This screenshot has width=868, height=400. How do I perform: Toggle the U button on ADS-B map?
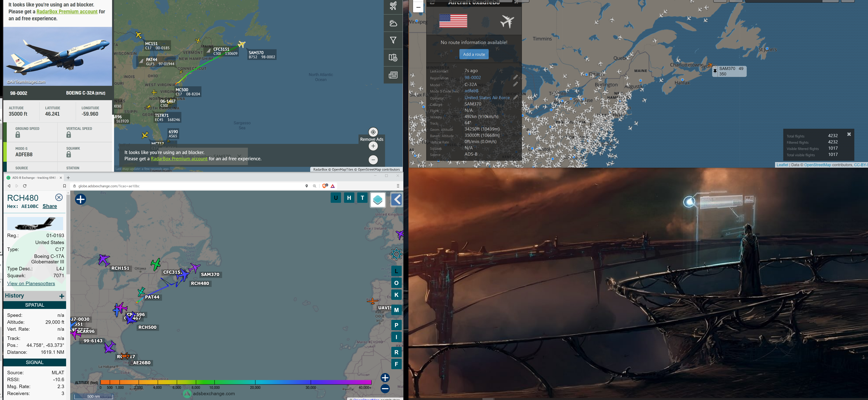[x=336, y=198]
